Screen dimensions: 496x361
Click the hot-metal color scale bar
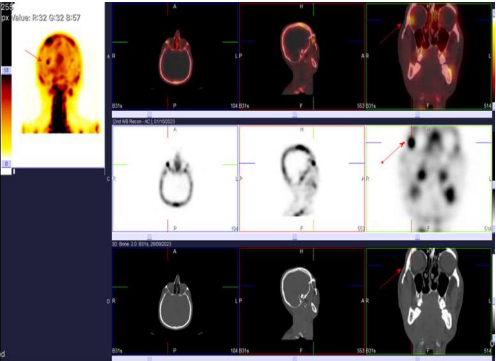click(6, 117)
